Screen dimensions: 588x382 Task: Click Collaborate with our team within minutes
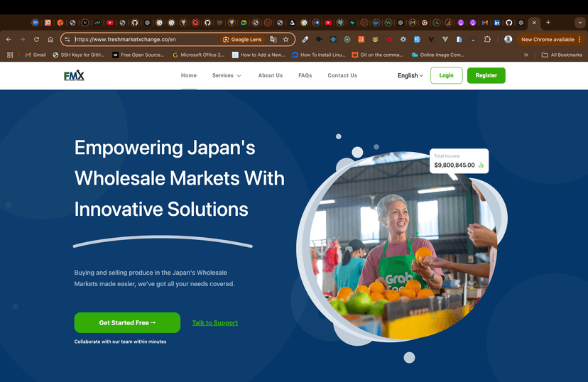coord(120,342)
